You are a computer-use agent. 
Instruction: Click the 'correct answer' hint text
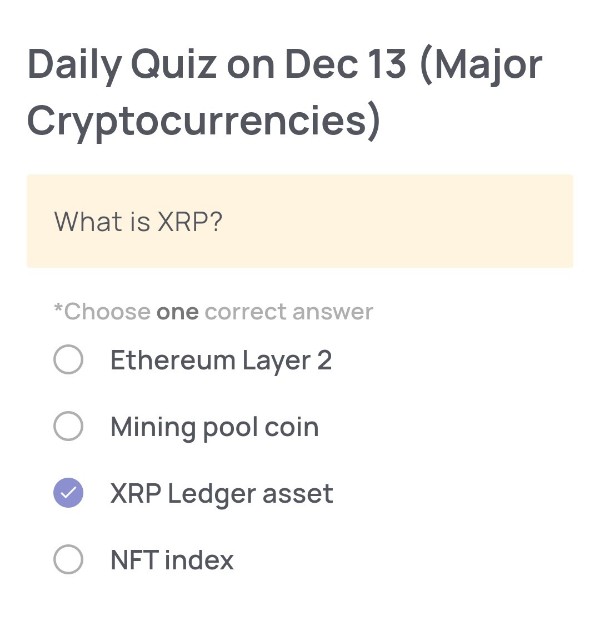click(x=288, y=312)
